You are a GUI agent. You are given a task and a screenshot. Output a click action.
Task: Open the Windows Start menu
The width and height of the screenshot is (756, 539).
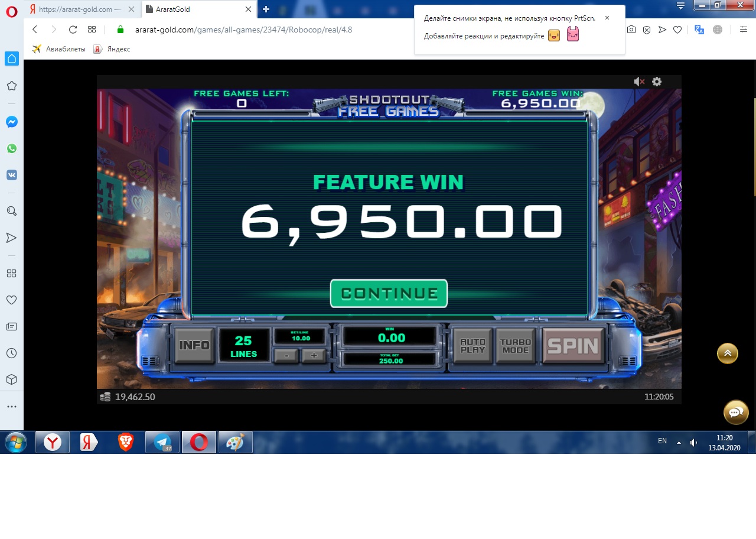[15, 442]
